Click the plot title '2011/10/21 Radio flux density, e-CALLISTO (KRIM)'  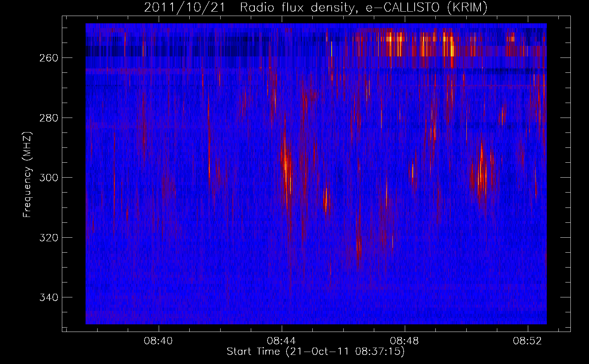[x=316, y=7]
